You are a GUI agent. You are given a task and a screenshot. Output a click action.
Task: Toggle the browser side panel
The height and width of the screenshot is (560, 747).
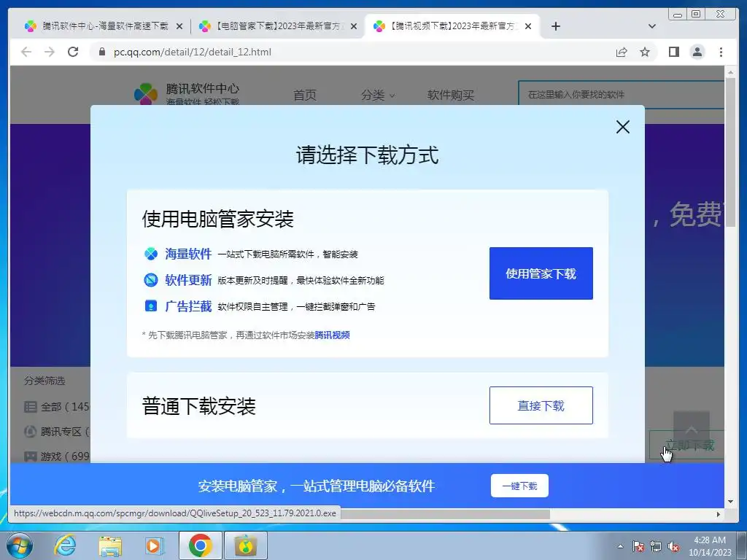click(x=674, y=52)
